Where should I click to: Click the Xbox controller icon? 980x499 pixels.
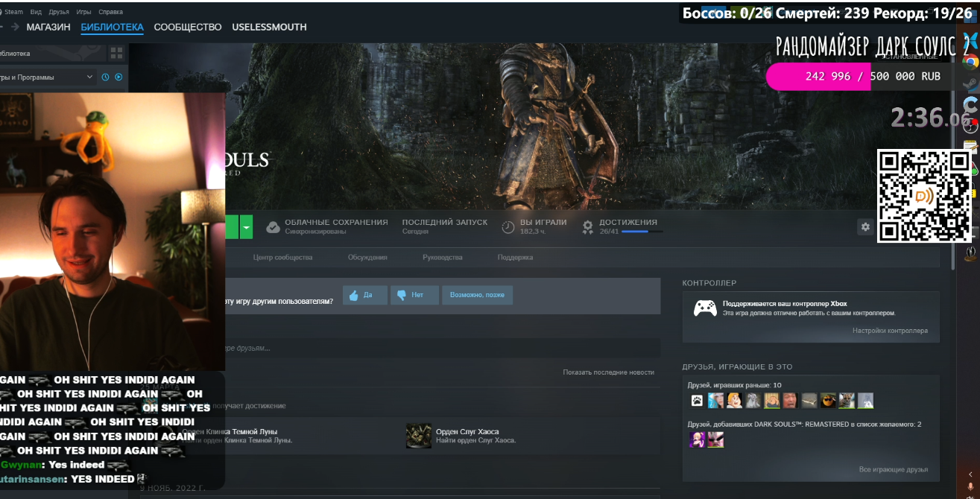point(705,308)
